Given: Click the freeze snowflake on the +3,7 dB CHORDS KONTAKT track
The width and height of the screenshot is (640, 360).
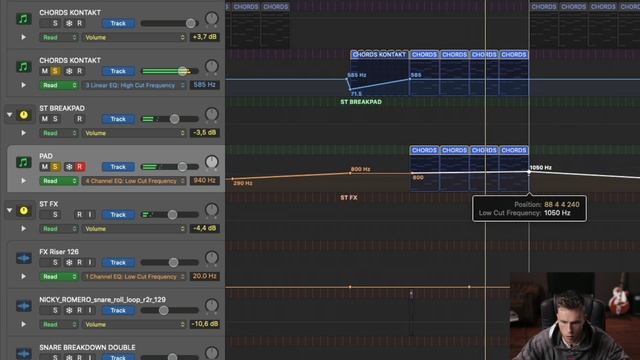Looking at the screenshot, I should (69, 23).
